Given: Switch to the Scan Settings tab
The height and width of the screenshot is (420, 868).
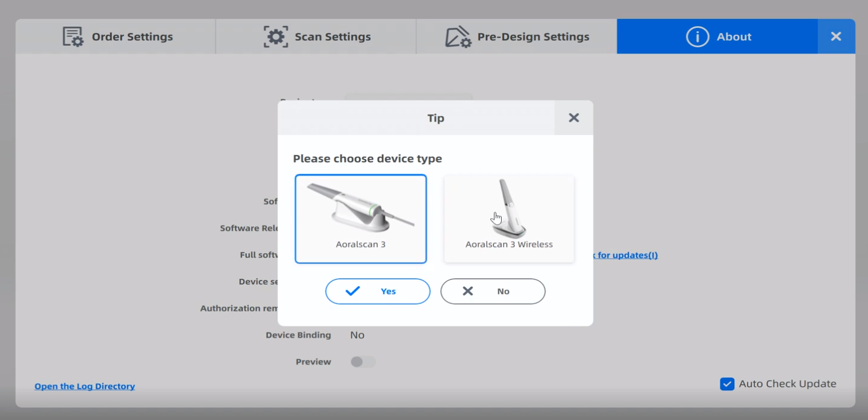Looking at the screenshot, I should click(316, 37).
